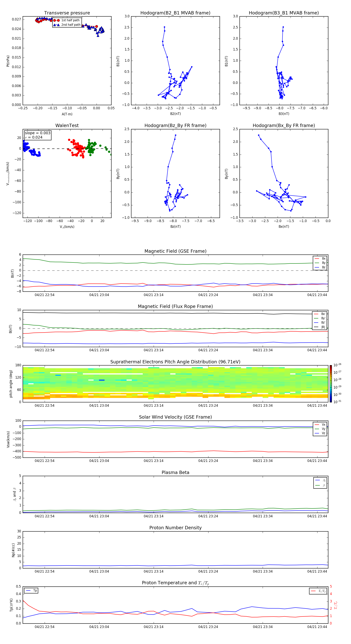The image size is (351, 644).
Task: Click the 'V_remaining(km/s)' y-axis label
Action: tap(8, 173)
